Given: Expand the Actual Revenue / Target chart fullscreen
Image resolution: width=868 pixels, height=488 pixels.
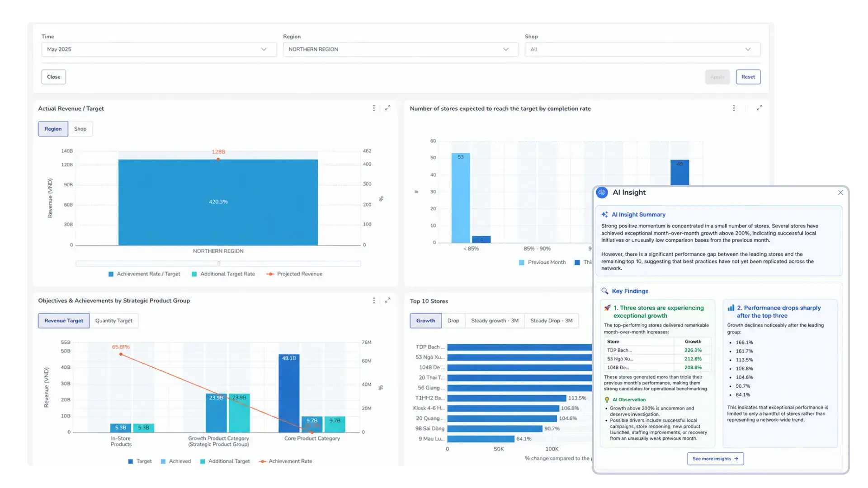Looking at the screenshot, I should click(387, 108).
